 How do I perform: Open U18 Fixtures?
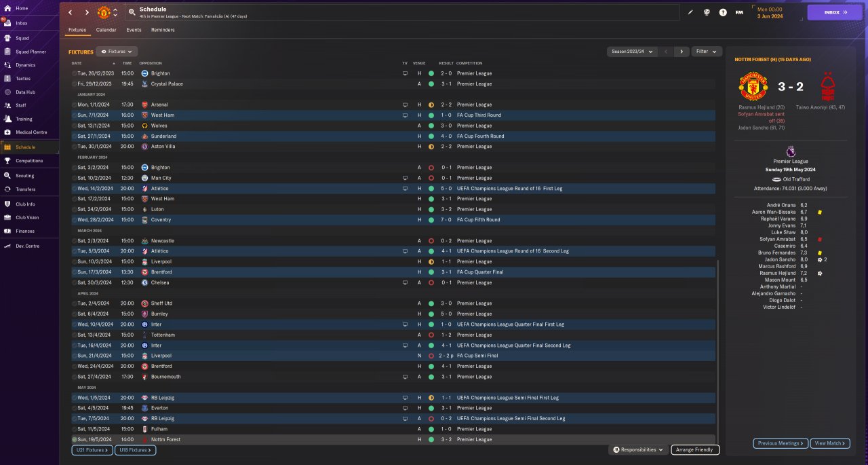point(136,450)
